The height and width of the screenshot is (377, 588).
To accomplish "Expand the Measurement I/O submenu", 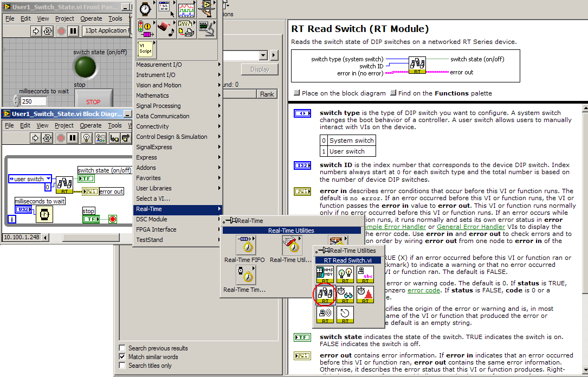I will click(178, 65).
